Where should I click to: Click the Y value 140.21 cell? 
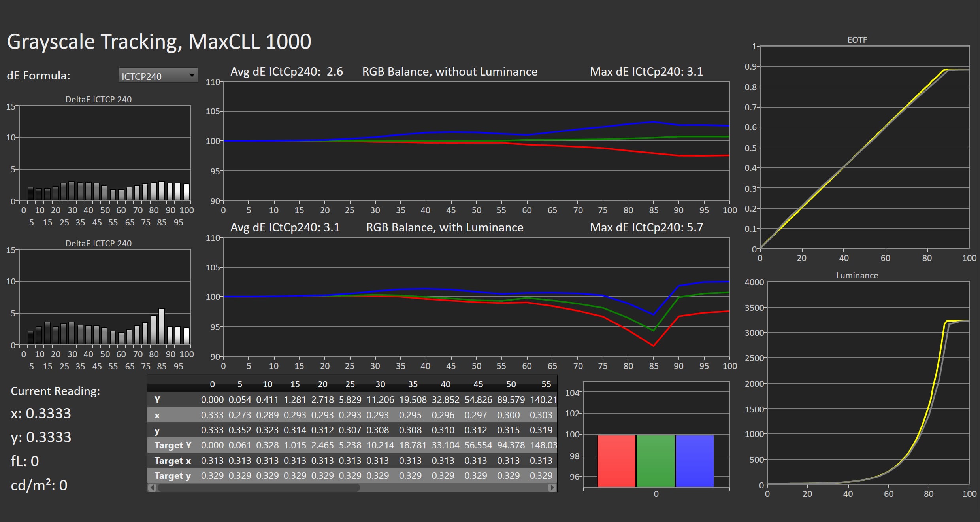(x=543, y=400)
